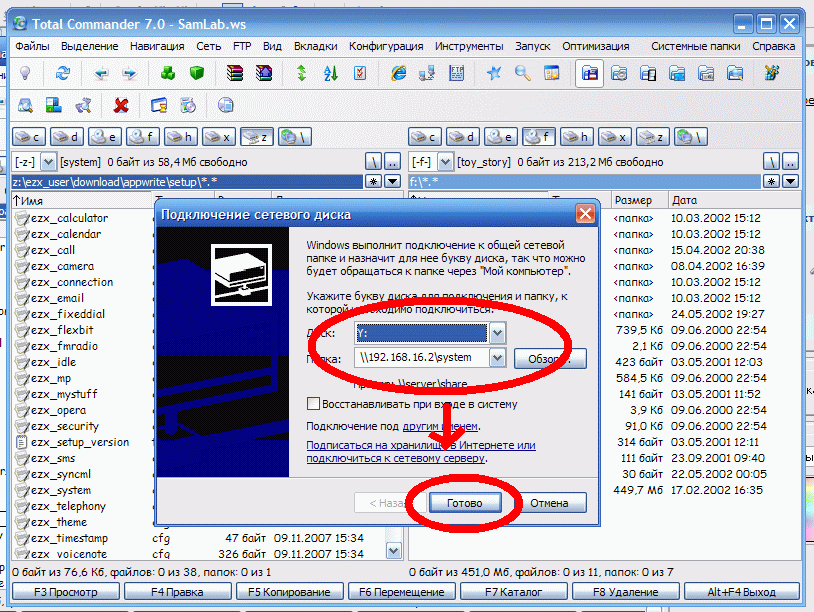Open the Файлы menu

pos(32,46)
